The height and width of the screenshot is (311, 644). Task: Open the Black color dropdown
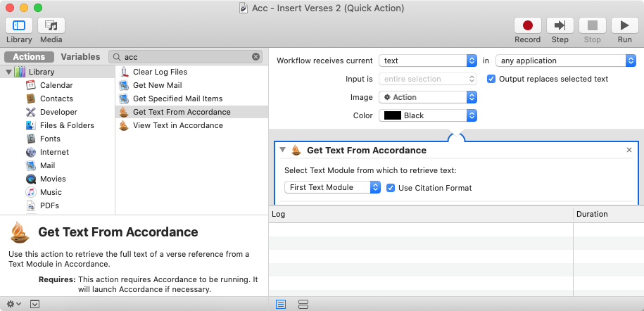pyautogui.click(x=428, y=115)
